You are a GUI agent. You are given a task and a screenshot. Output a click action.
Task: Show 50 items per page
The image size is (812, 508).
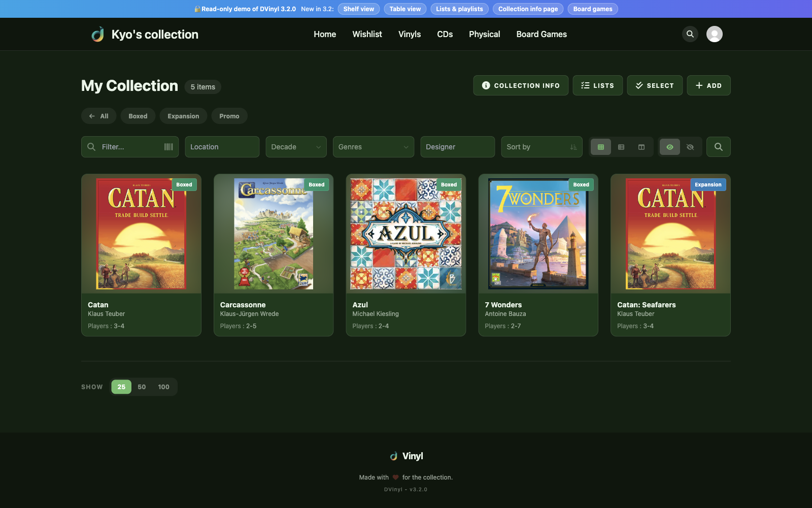pos(142,387)
